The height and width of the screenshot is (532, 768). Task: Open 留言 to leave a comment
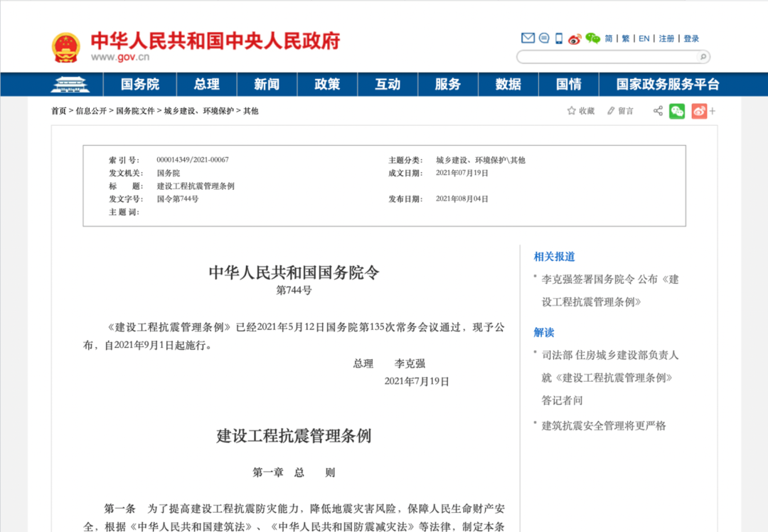pos(620,111)
